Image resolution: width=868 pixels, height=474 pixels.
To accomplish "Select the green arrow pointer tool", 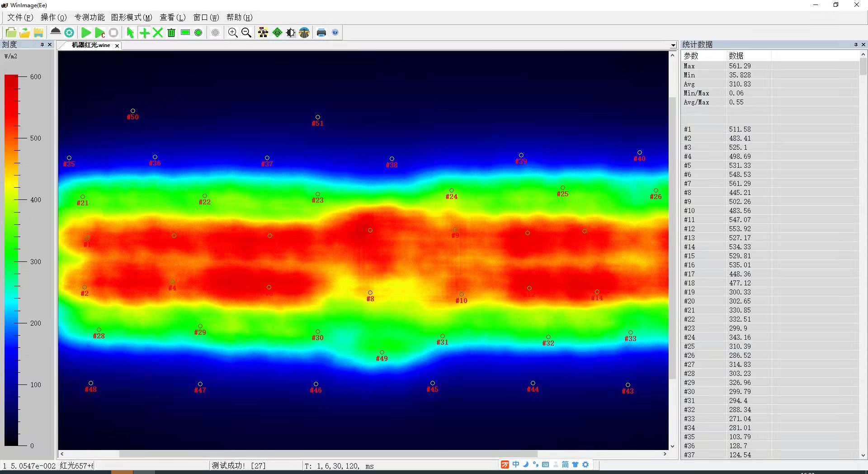I will pyautogui.click(x=130, y=33).
